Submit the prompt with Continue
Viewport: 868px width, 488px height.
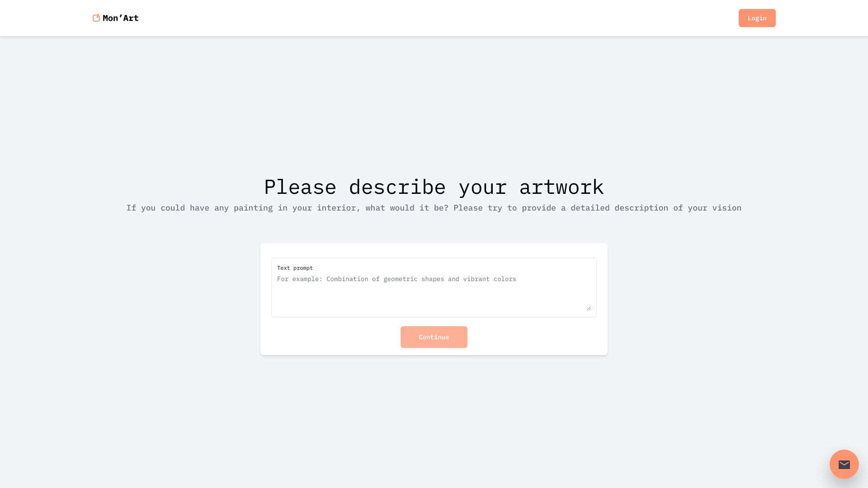[x=434, y=337]
